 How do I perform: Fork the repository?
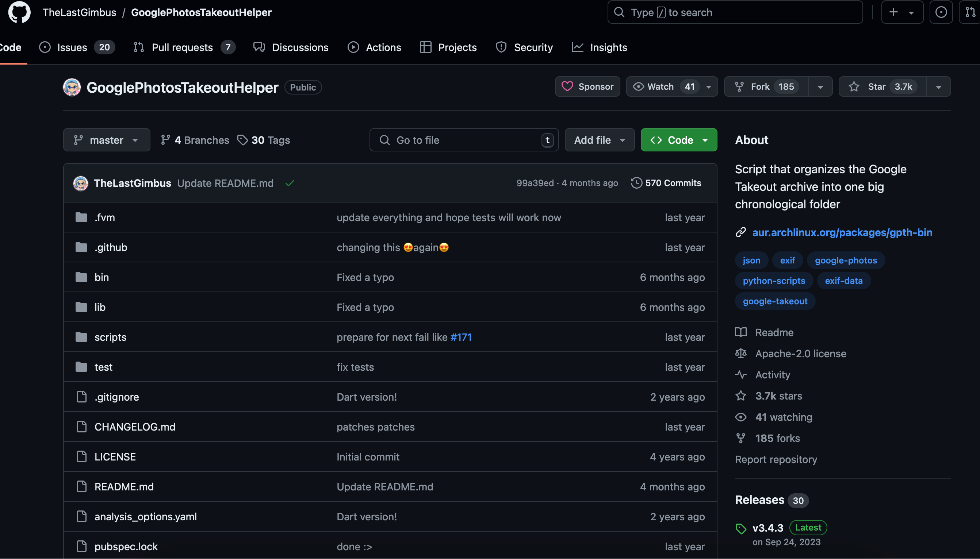(x=766, y=87)
